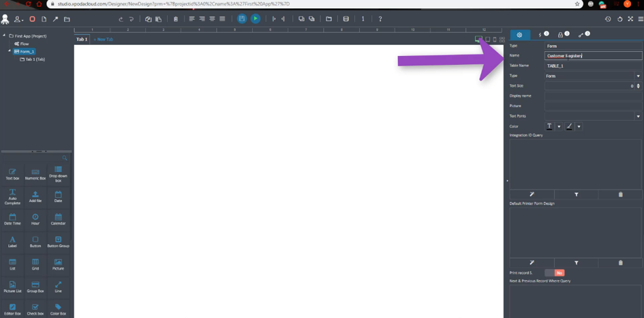Switch to tablet view mode

point(487,40)
